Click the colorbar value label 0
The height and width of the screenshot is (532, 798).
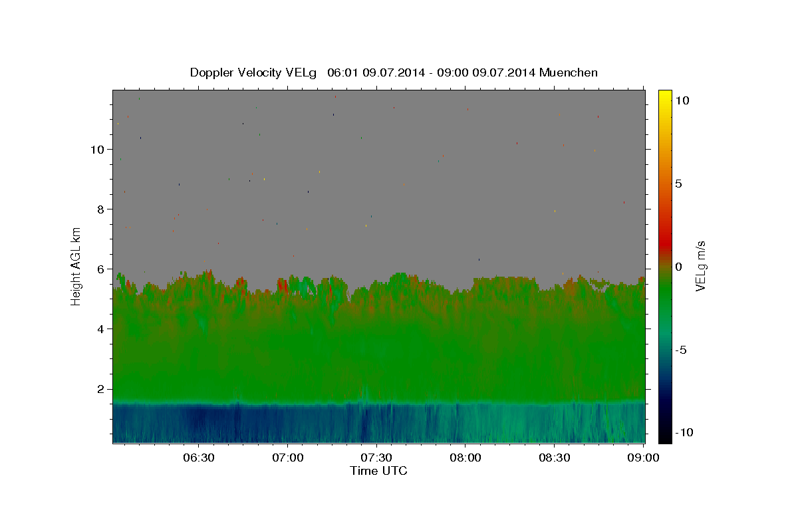[x=678, y=267]
